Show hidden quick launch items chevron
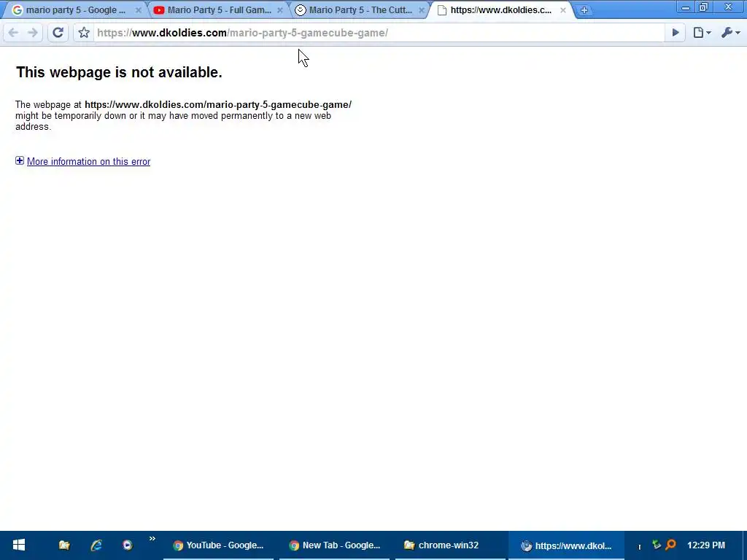 coord(152,539)
